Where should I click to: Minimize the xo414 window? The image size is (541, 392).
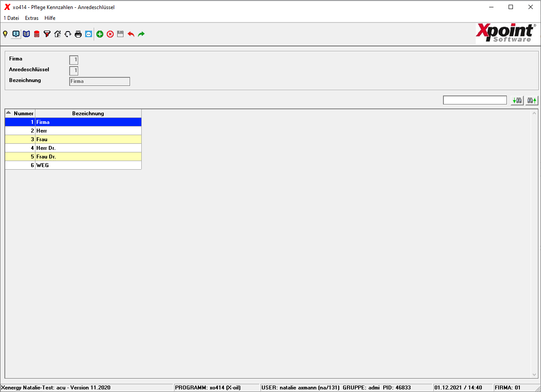click(491, 7)
